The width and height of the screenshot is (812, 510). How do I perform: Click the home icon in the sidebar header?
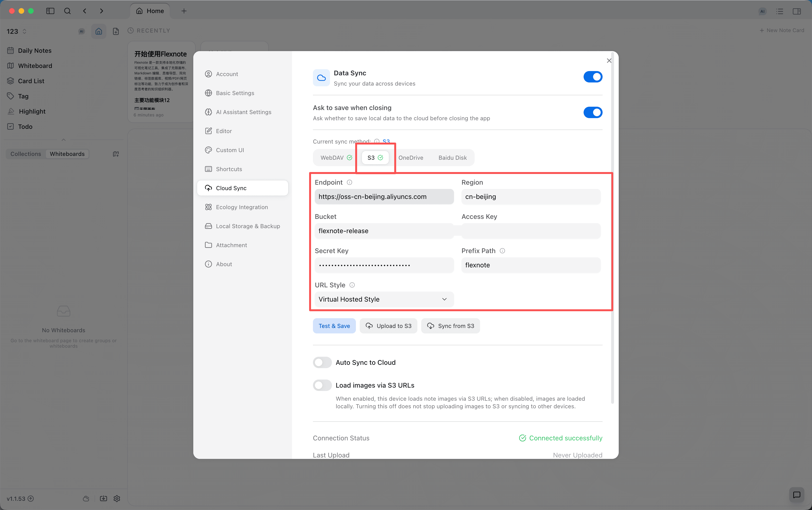tap(99, 31)
